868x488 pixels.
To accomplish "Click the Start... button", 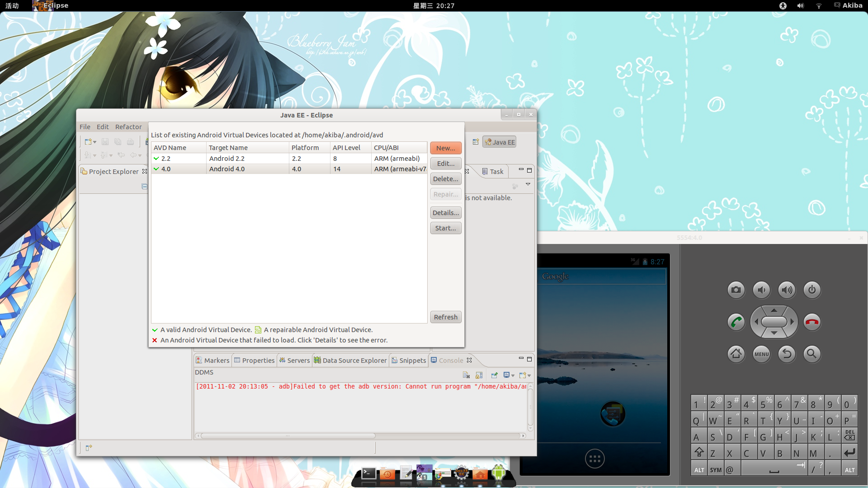I will coord(446,228).
